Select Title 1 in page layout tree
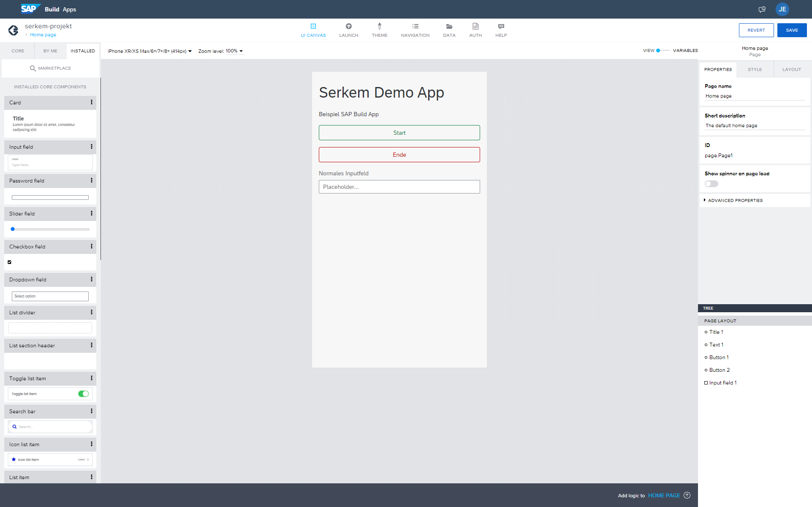This screenshot has width=812, height=507. click(x=716, y=332)
